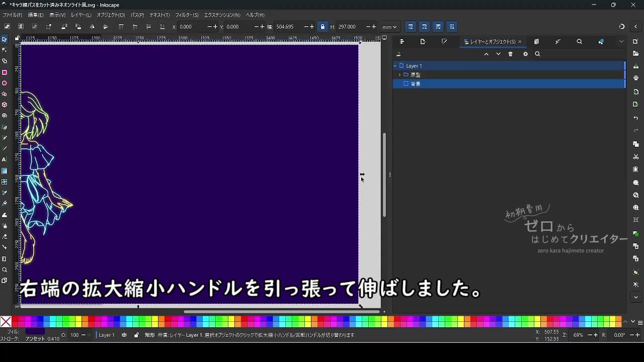Open the エクステンション(N) menu

coord(222,15)
